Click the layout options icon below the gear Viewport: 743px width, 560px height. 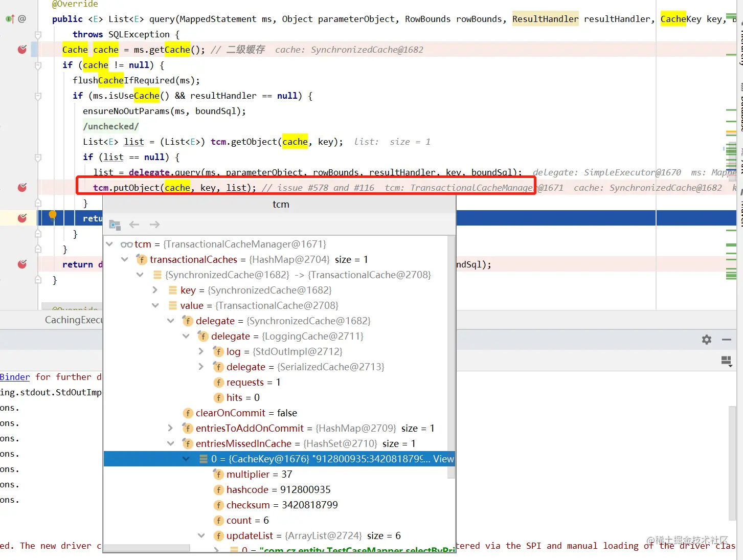point(727,362)
